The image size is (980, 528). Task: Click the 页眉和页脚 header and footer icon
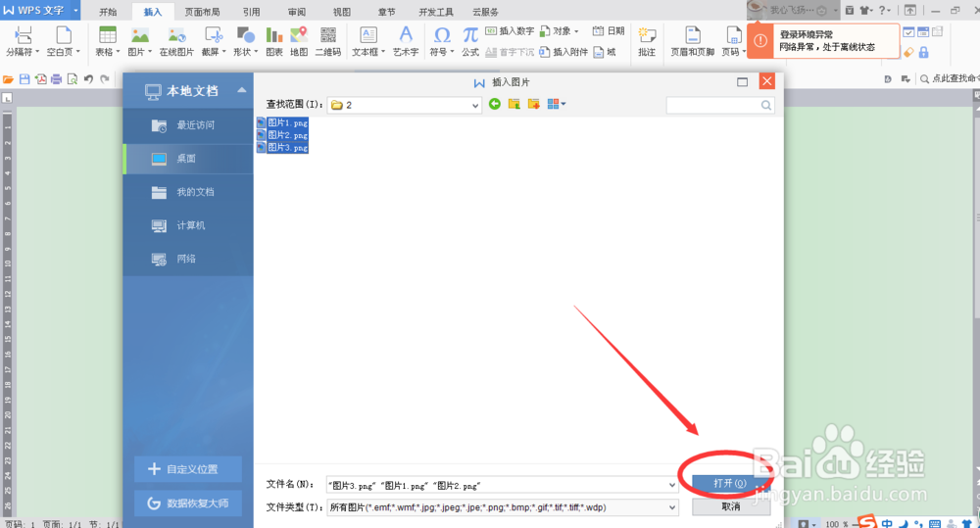(x=693, y=35)
